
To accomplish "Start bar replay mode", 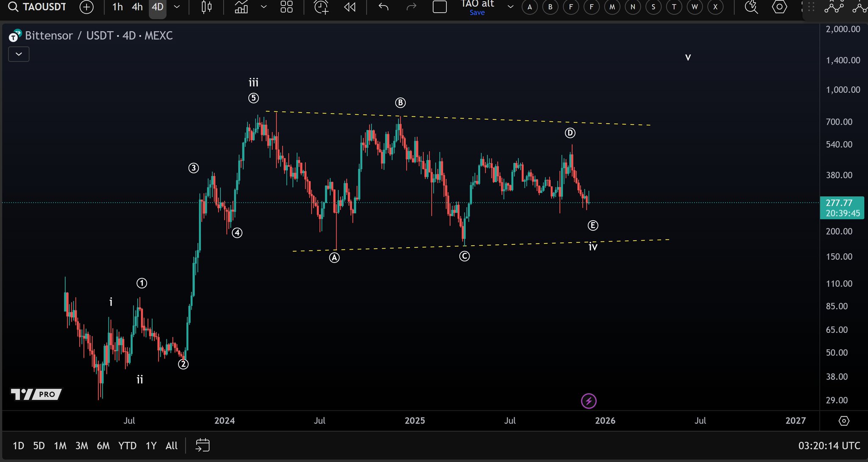I will (x=350, y=7).
